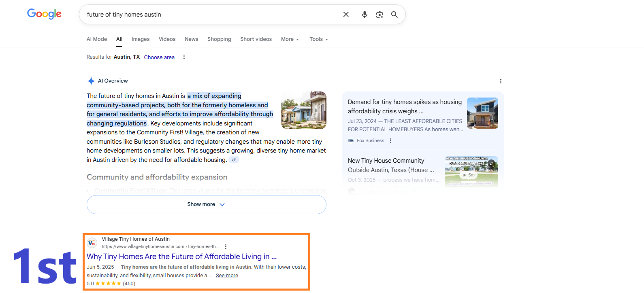Go to Google homepage via logo
Screen dimensions: 644x293
tap(44, 14)
